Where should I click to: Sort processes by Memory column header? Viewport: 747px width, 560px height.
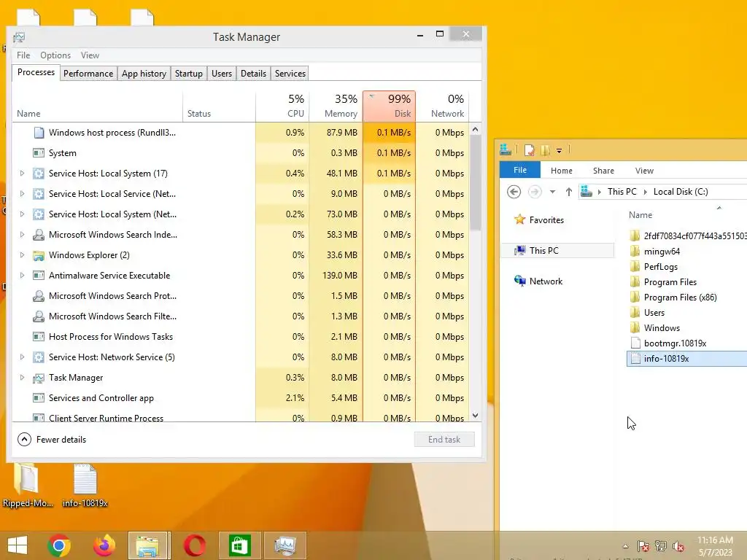click(336, 106)
